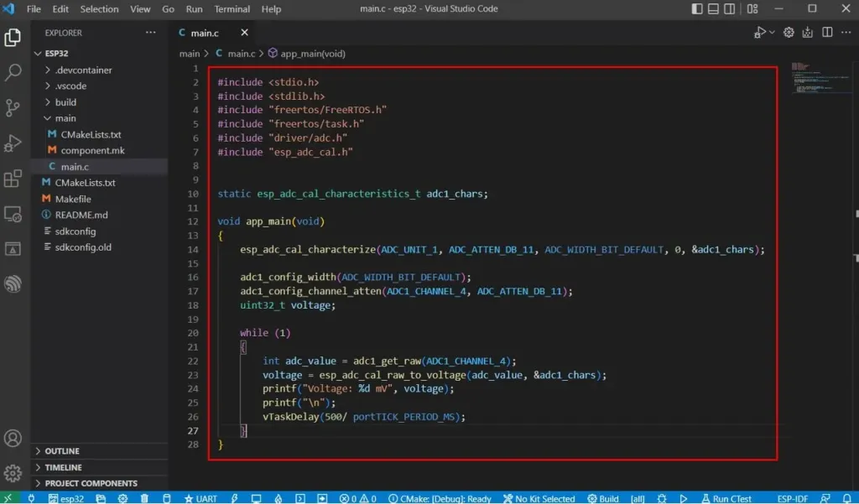Open the Help menu
Viewport: 859px width, 504px height.
(271, 8)
